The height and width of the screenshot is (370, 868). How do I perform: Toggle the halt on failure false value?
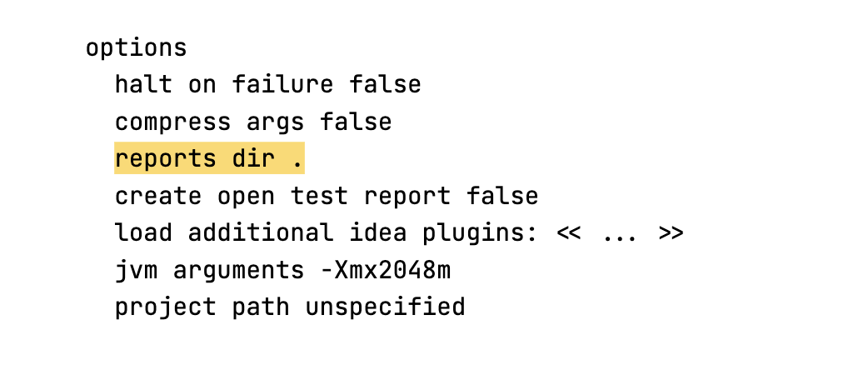[x=385, y=85]
